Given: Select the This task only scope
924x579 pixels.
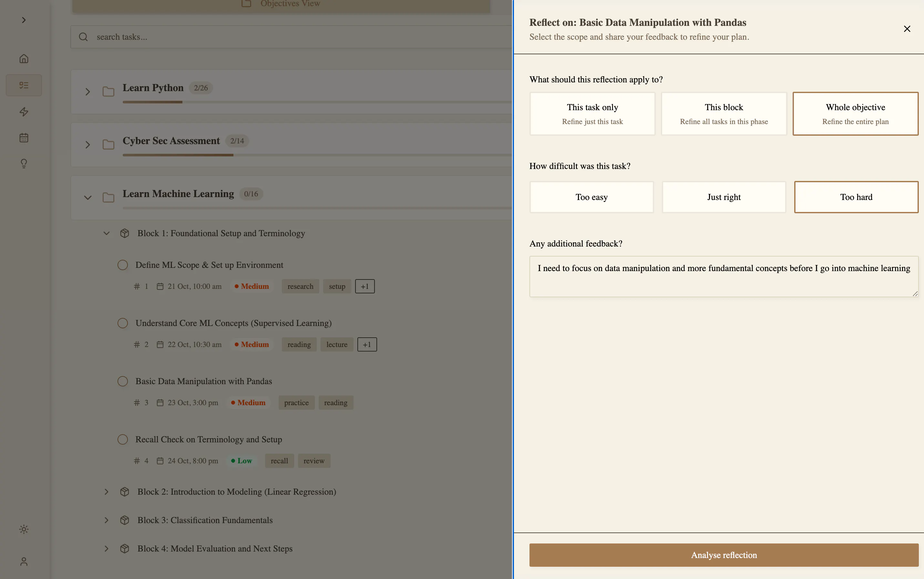Looking at the screenshot, I should 592,114.
